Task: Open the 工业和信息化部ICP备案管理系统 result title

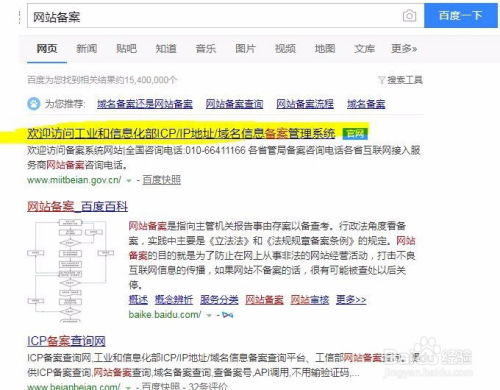Action: click(181, 134)
